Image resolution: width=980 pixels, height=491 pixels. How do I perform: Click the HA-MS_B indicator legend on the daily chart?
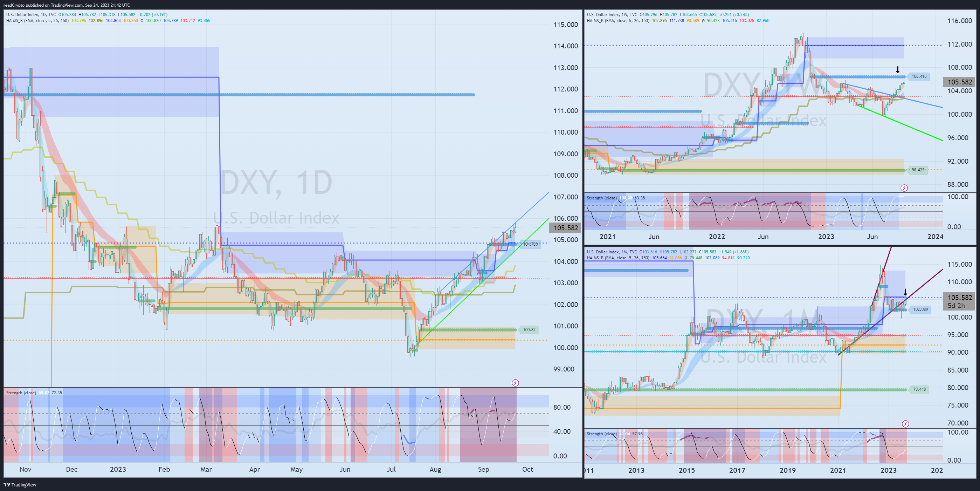[37, 21]
